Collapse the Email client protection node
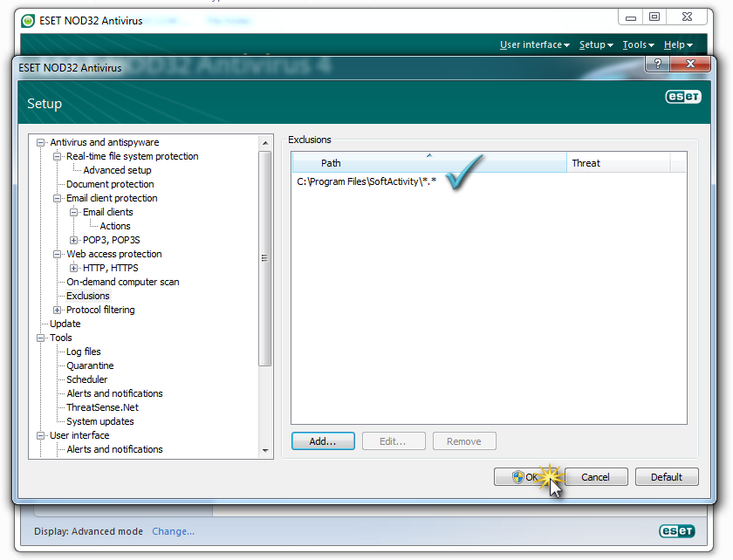The height and width of the screenshot is (560, 733). pos(57,198)
